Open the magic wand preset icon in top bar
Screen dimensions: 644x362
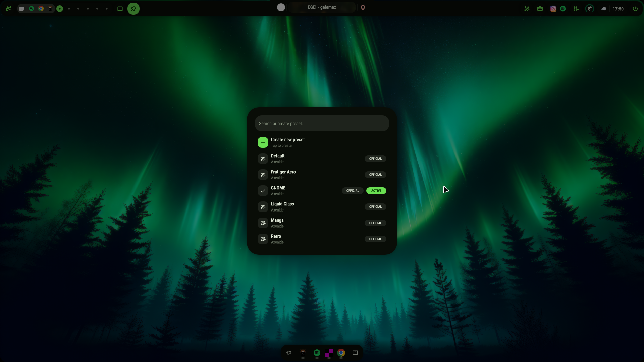(x=527, y=9)
